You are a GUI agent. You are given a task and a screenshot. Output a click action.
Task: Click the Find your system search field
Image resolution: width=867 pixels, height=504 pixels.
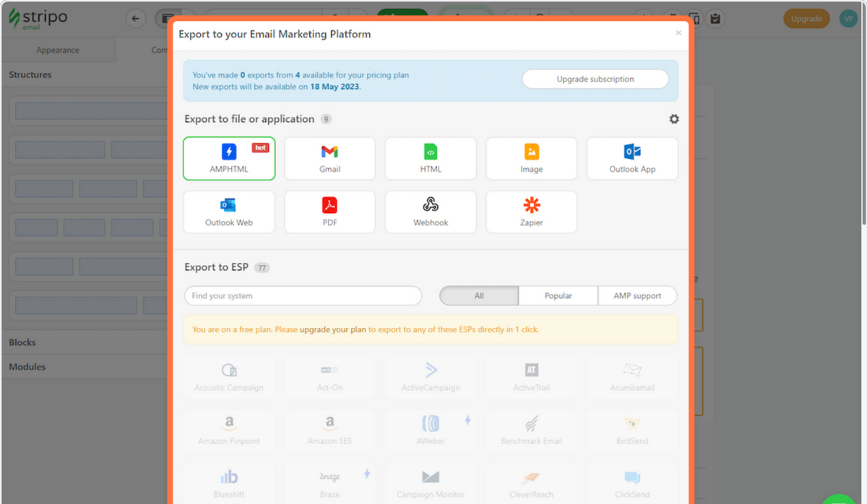303,295
